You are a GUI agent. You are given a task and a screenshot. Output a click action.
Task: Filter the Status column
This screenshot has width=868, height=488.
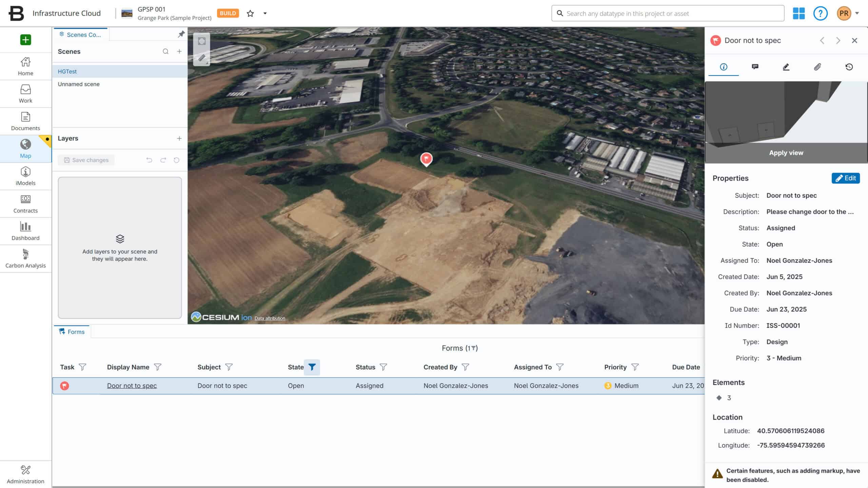383,367
